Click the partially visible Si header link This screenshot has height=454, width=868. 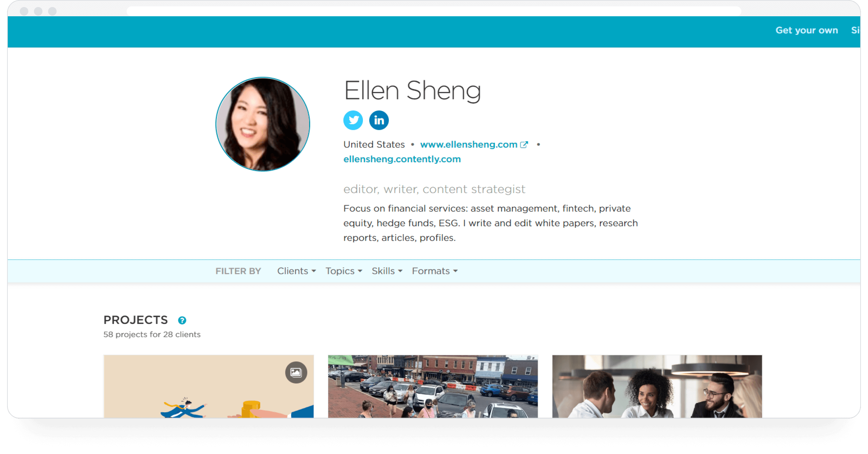855,30
